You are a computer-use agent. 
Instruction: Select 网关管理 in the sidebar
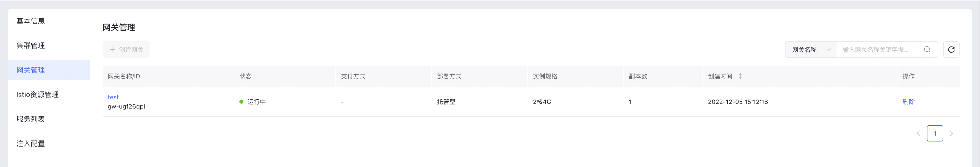coord(49,70)
